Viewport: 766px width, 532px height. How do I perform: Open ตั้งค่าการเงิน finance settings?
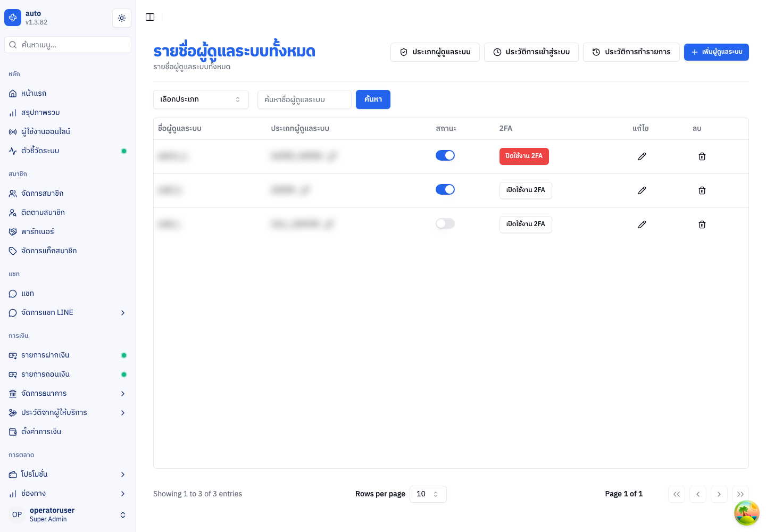tap(68, 432)
